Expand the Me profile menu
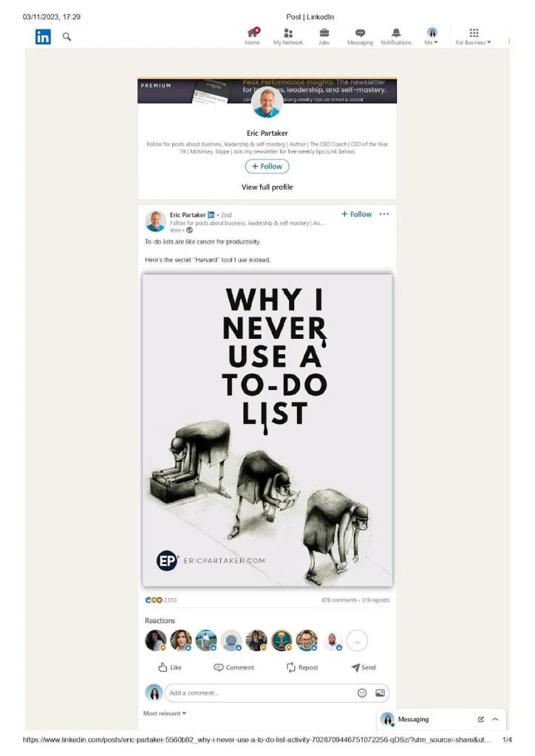 tap(432, 36)
